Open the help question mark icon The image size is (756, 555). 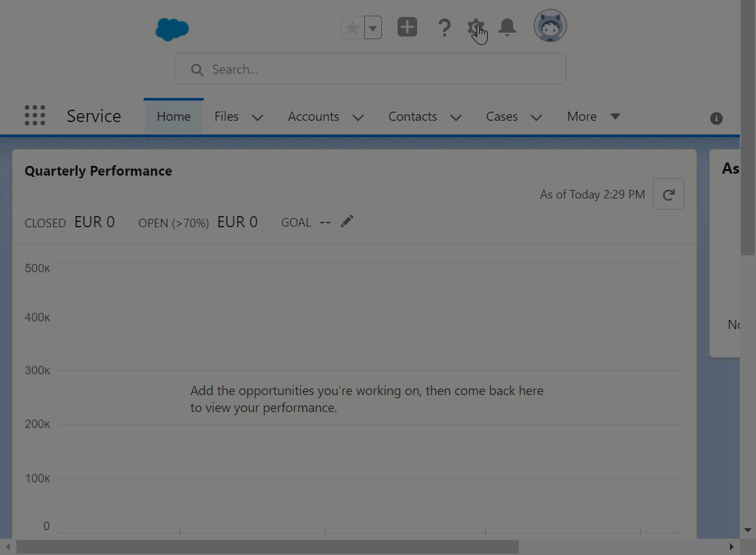[445, 28]
